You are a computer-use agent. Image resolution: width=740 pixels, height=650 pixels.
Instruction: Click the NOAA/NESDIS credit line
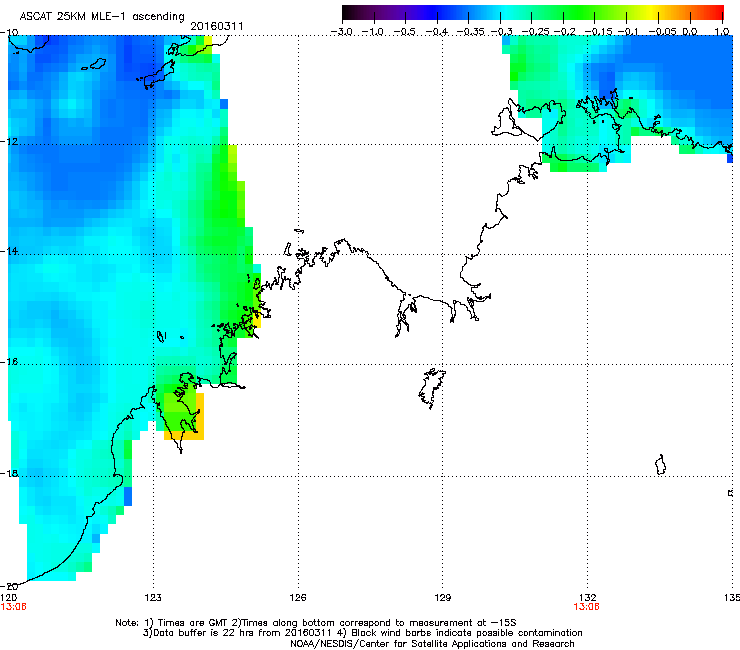point(432,644)
